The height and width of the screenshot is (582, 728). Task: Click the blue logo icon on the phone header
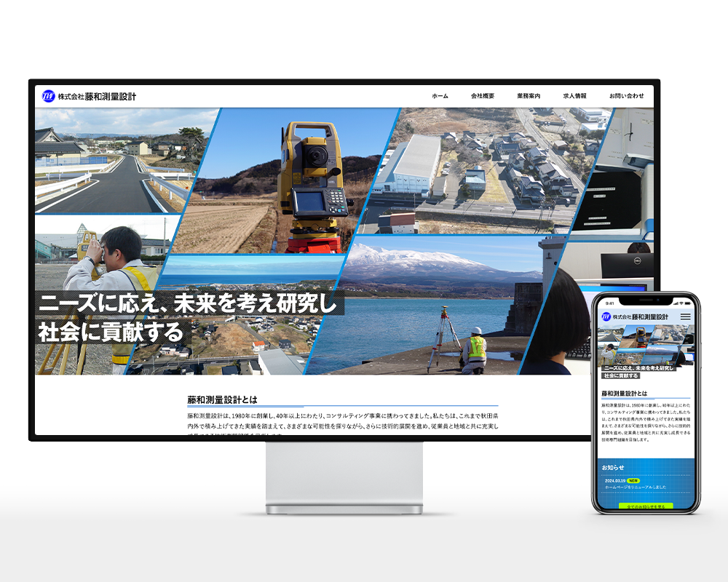(x=606, y=316)
